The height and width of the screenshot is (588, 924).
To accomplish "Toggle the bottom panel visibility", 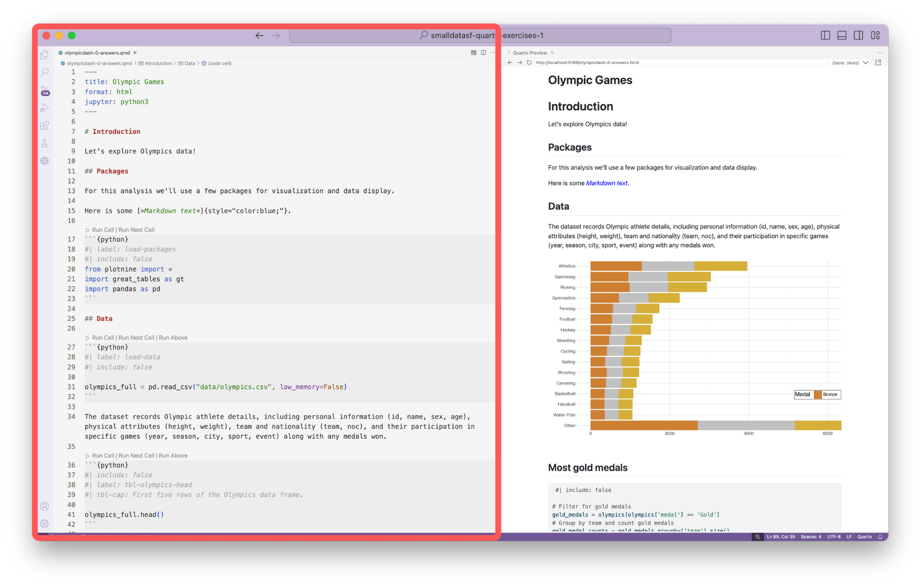I will pos(842,35).
